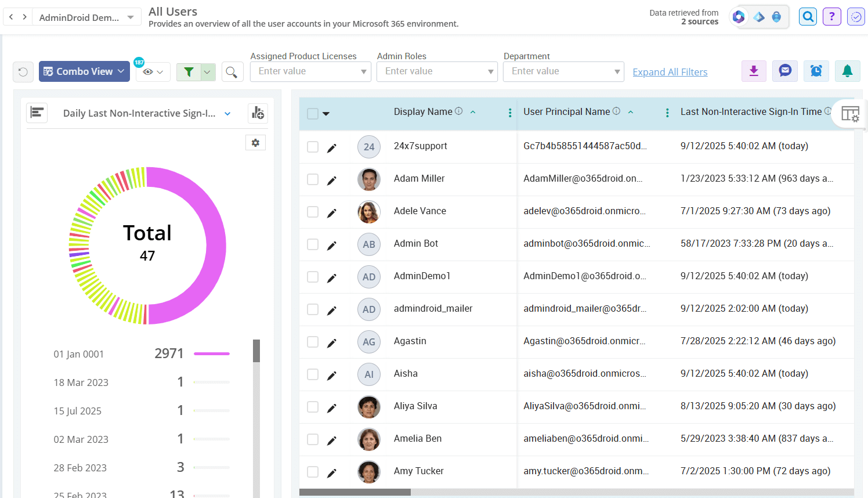Schedule the report using the alarm clock icon
This screenshot has width=868, height=498.
tap(816, 70)
